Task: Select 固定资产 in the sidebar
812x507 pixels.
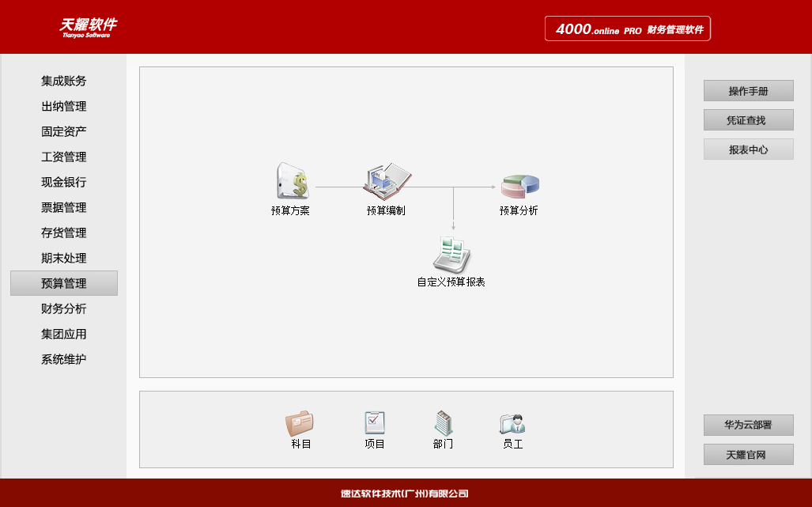Action: pyautogui.click(x=64, y=131)
